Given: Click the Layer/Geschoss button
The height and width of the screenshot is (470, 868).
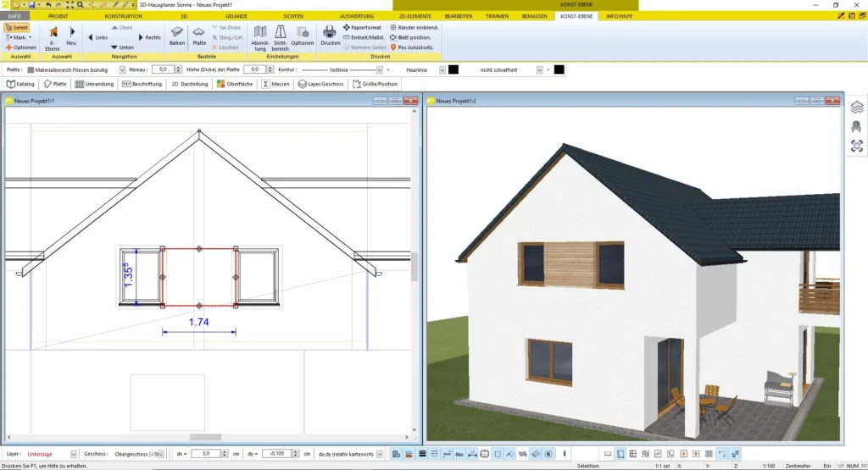Looking at the screenshot, I should pyautogui.click(x=321, y=84).
